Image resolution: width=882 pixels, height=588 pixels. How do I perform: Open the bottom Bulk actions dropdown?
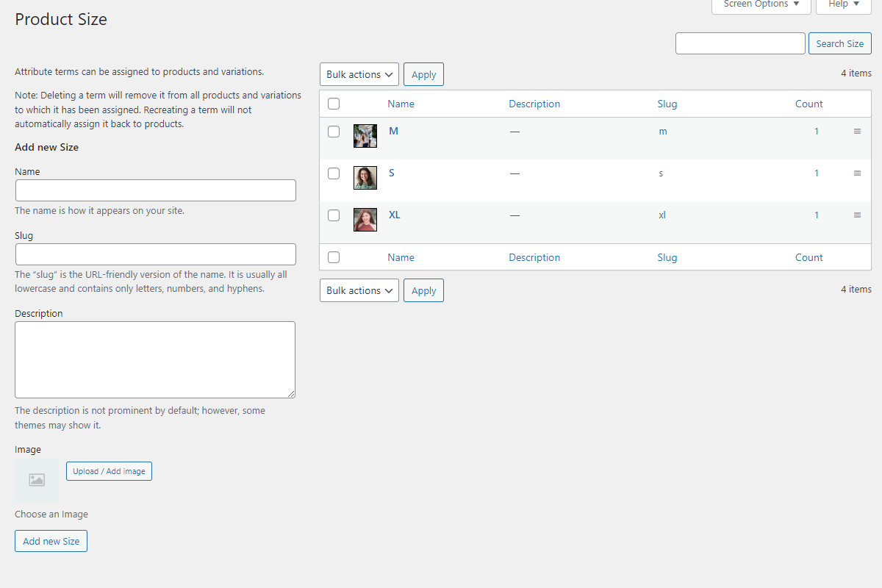(359, 290)
